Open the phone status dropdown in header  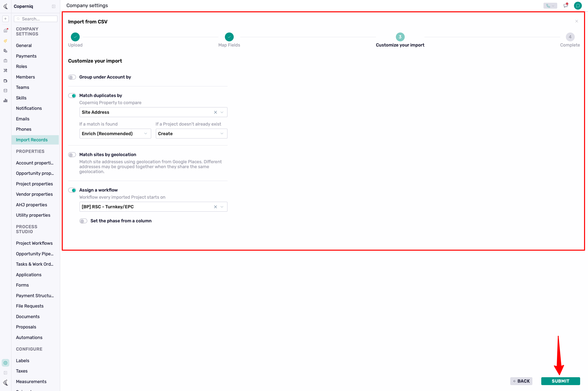pos(550,6)
